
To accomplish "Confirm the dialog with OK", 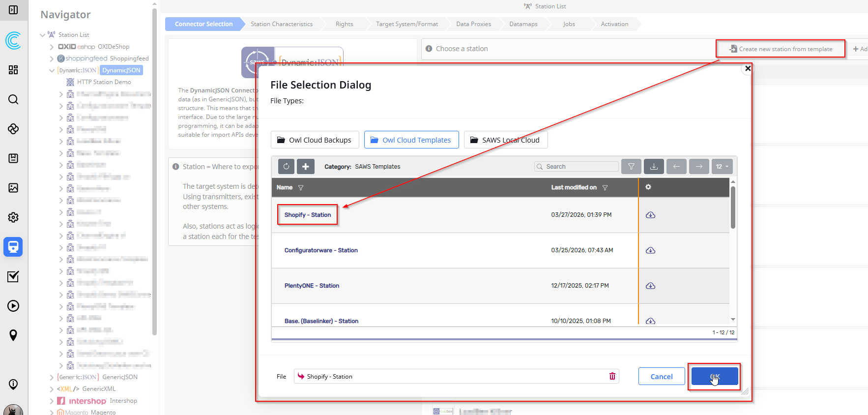I will pos(715,377).
